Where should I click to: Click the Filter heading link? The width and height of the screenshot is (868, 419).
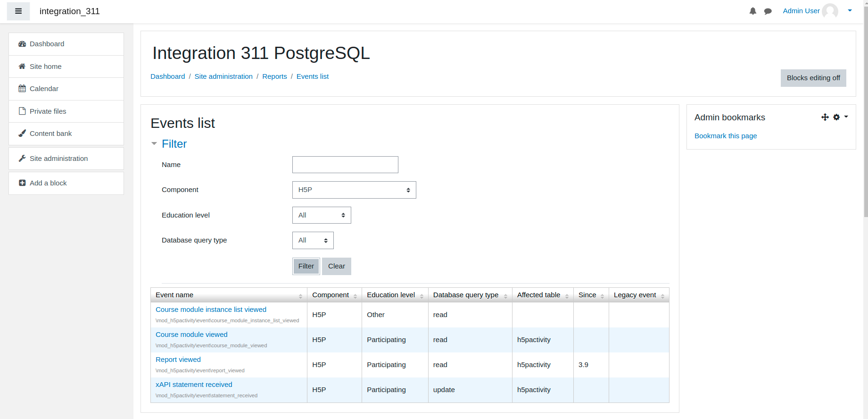(174, 144)
